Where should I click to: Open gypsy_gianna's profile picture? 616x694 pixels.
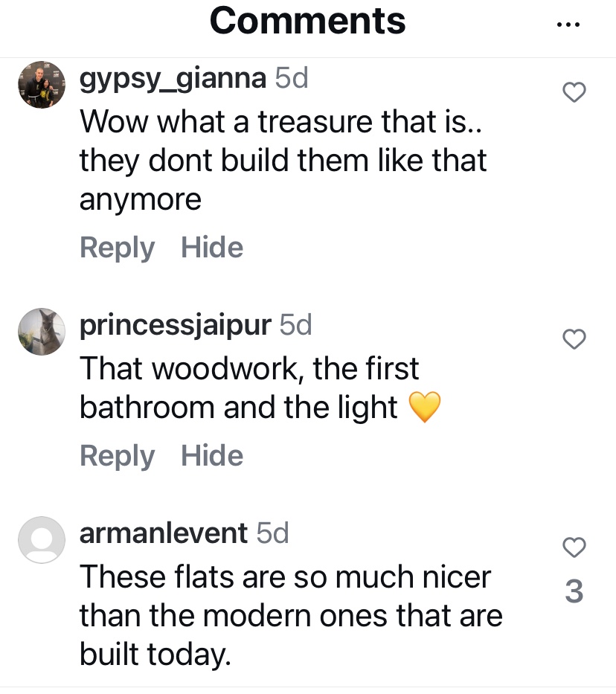tap(42, 85)
